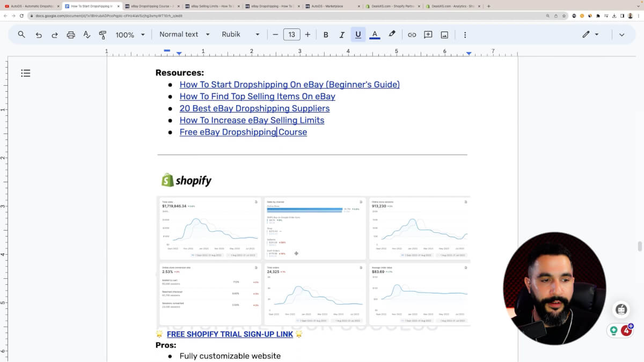Run spelling and grammar check
The width and height of the screenshot is (644, 362).
(87, 34)
